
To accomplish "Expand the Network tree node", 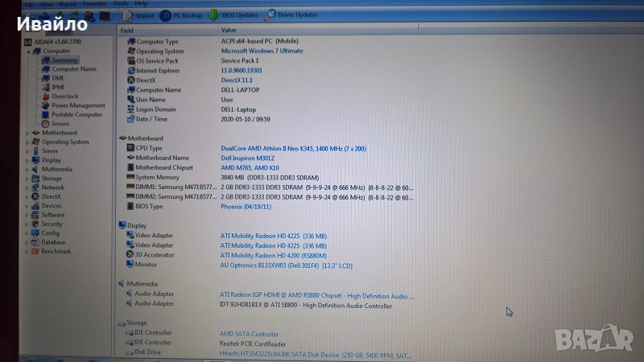I will [x=27, y=187].
